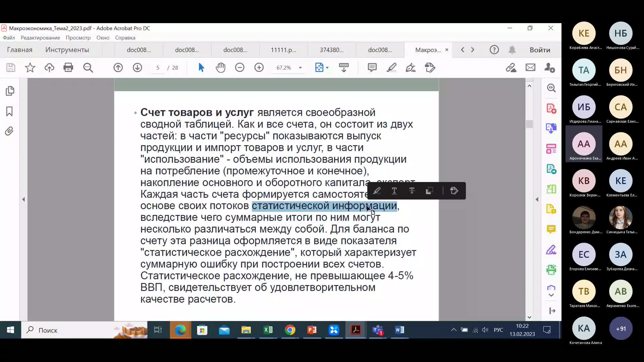Viewport: 644px width, 362px height.
Task: Open the Comment tool in right pane
Action: [x=551, y=229]
